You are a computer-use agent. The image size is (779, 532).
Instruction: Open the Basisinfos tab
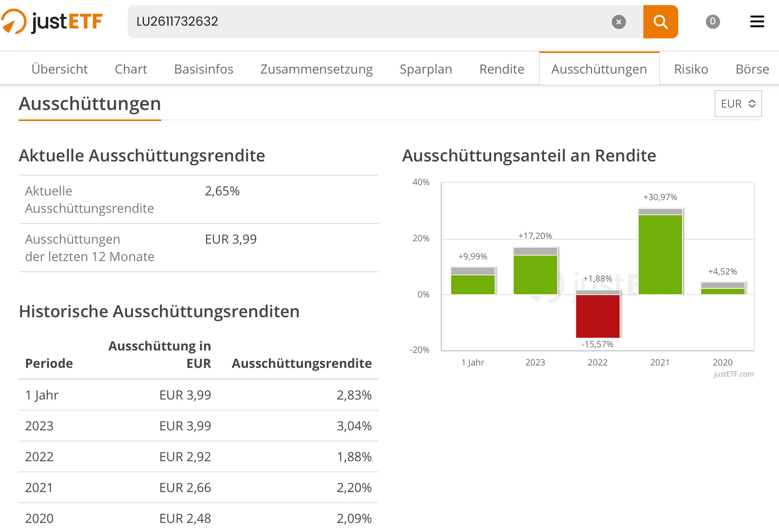(x=204, y=69)
